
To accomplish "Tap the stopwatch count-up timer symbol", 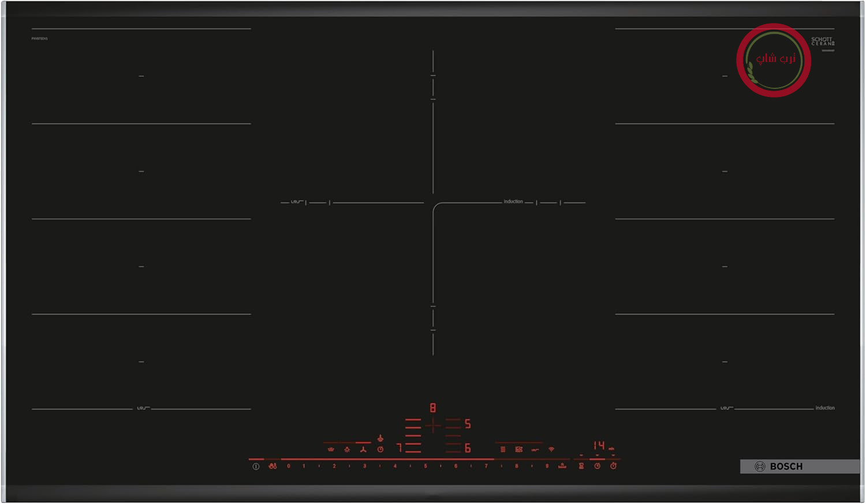I will (614, 466).
